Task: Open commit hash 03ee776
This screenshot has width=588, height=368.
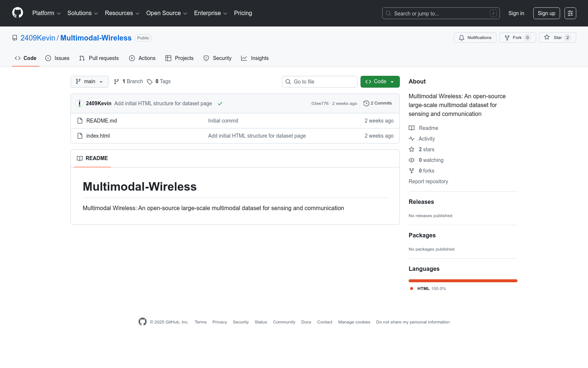Action: pyautogui.click(x=320, y=103)
